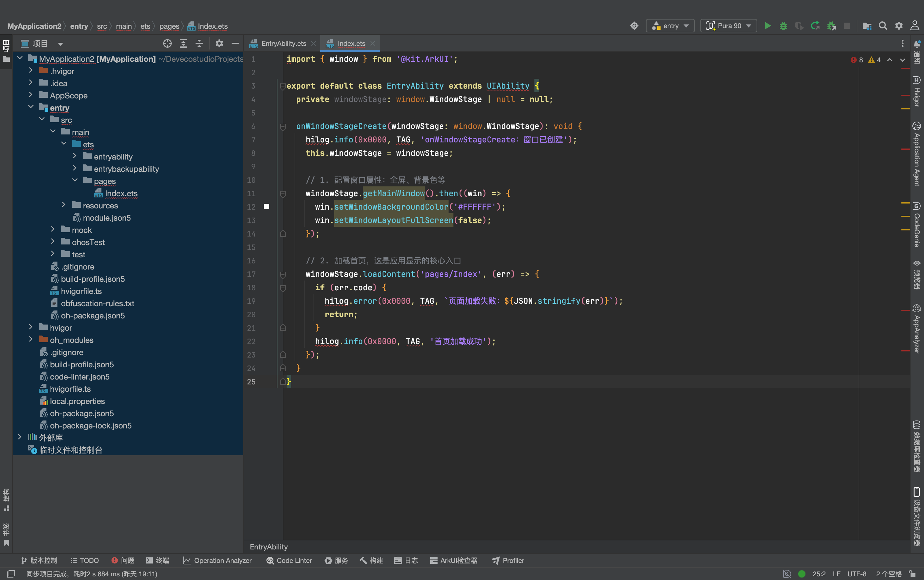Open the Pura 90 device dropdown

coord(728,26)
